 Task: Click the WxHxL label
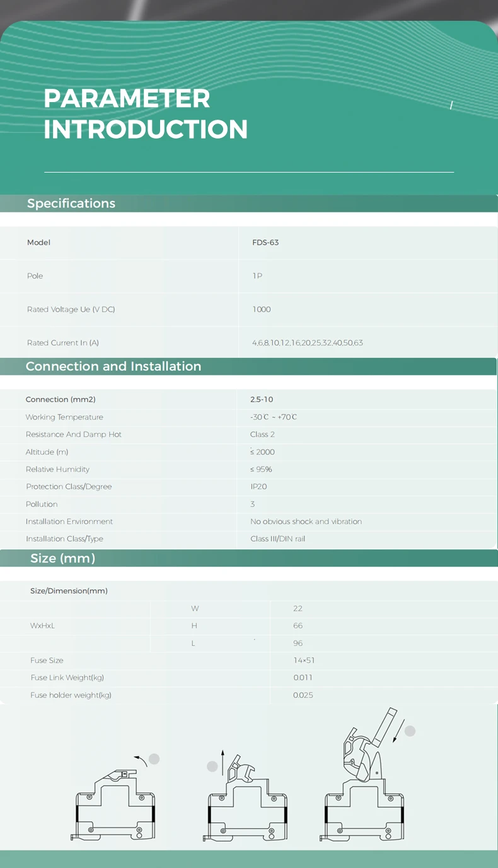coord(42,625)
